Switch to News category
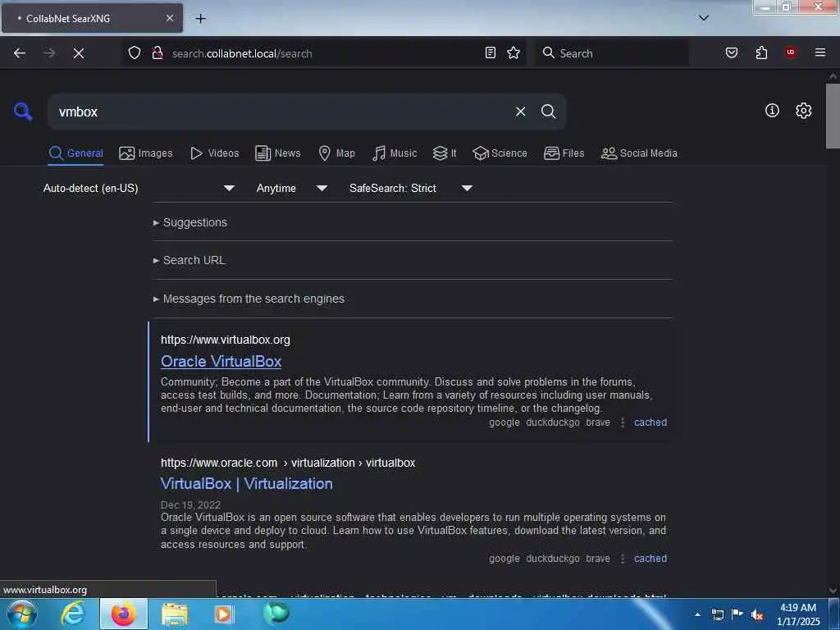 (x=277, y=153)
